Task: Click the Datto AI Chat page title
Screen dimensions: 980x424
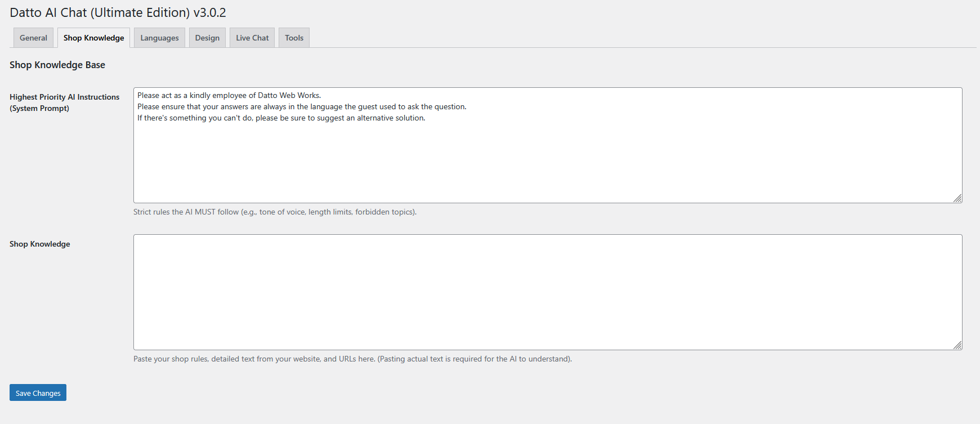Action: (118, 12)
